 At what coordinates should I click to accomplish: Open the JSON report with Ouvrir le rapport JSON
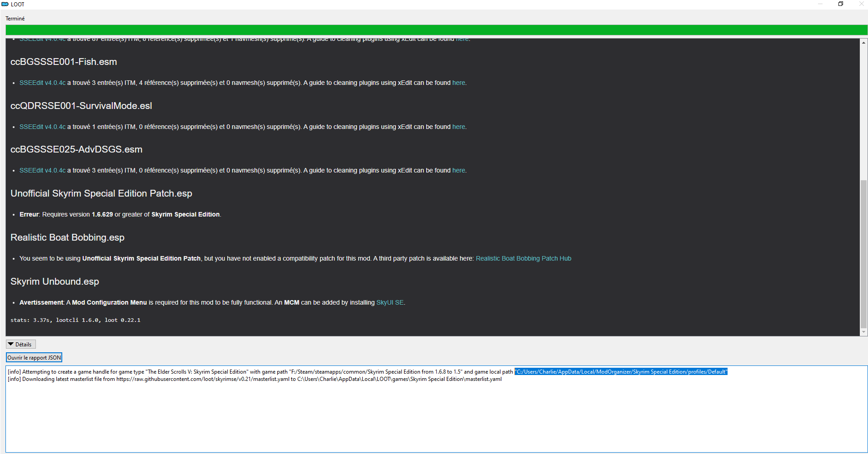[34, 358]
